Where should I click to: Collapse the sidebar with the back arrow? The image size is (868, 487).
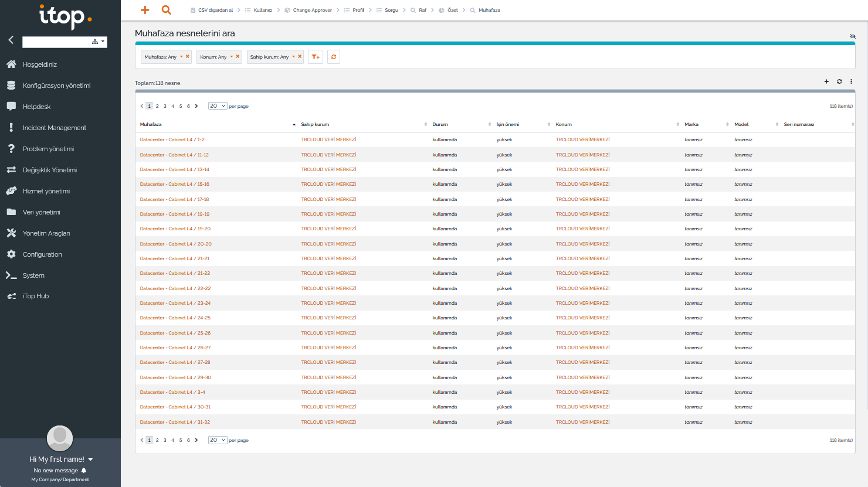pos(11,40)
